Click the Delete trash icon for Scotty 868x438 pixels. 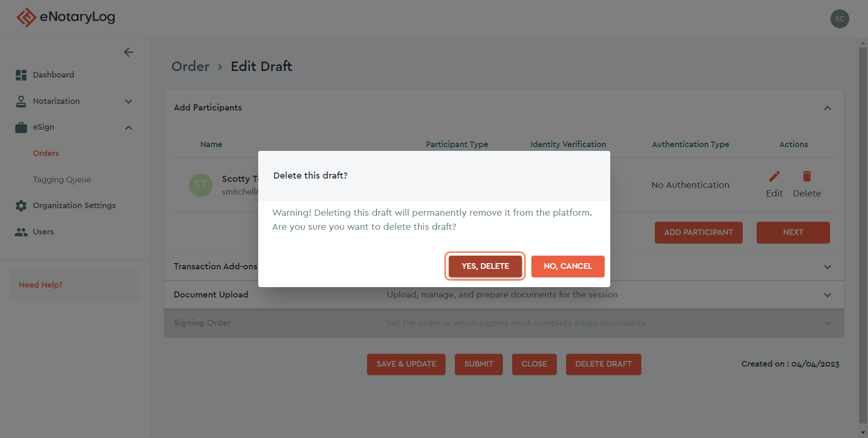[807, 176]
